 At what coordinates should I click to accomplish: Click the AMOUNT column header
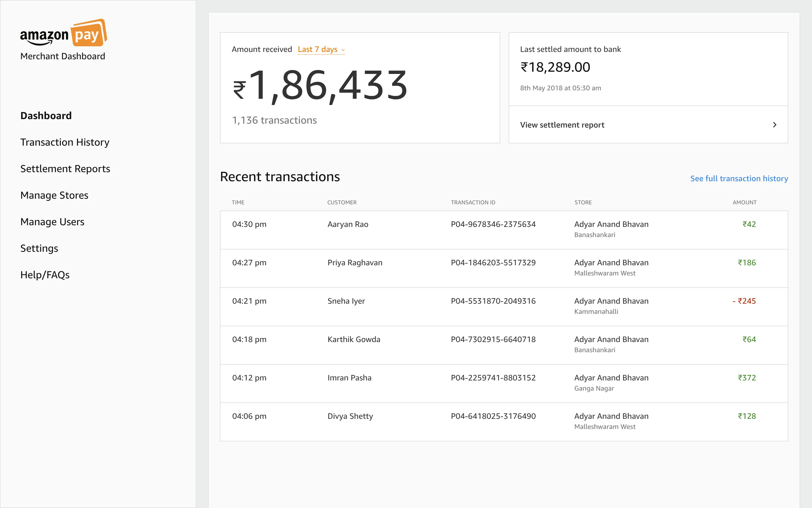coord(744,202)
